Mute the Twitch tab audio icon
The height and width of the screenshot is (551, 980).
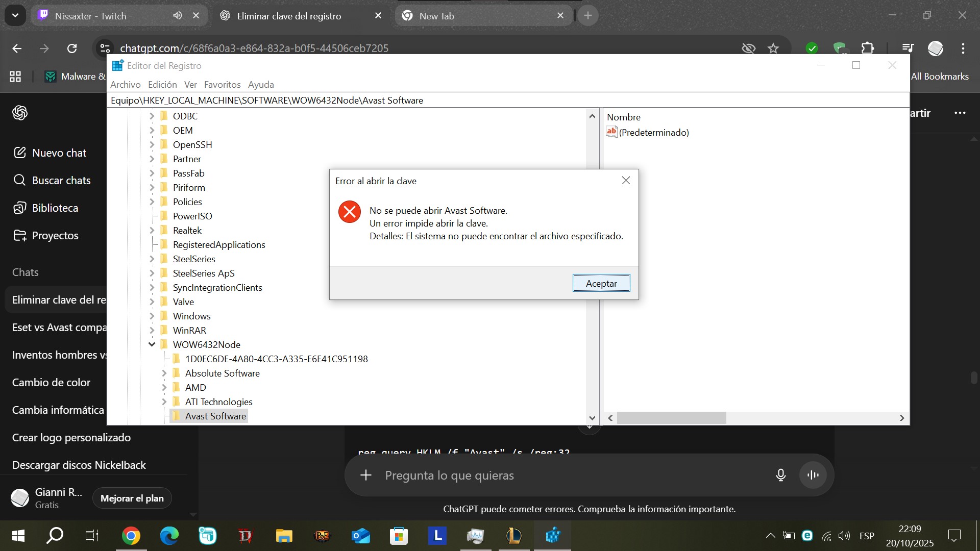point(177,15)
